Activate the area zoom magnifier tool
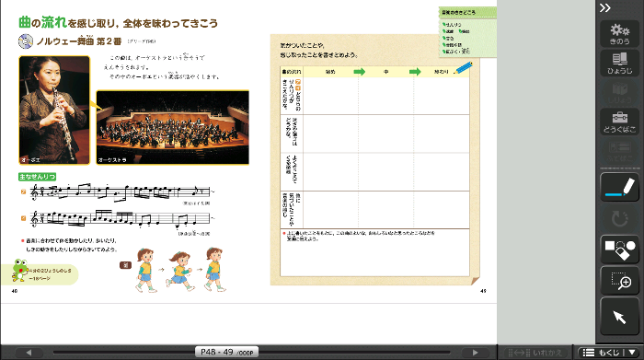Viewport: 644px width, 360px height. click(x=619, y=281)
